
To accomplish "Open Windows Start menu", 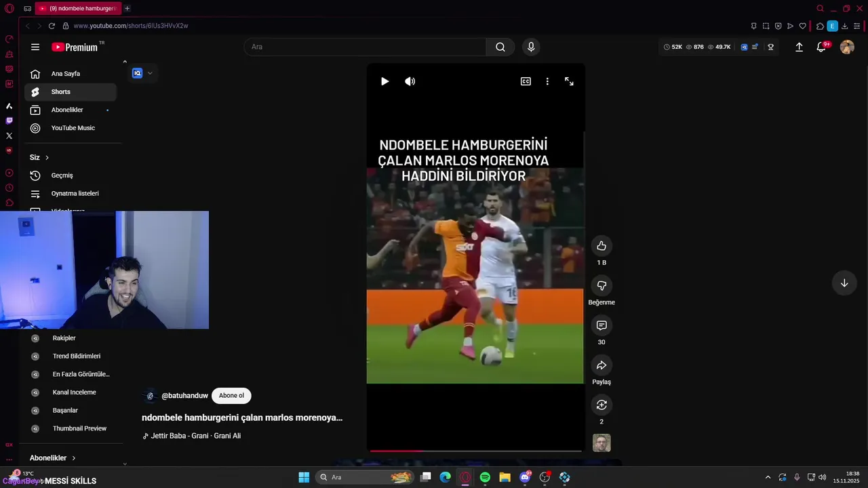I will click(x=304, y=477).
